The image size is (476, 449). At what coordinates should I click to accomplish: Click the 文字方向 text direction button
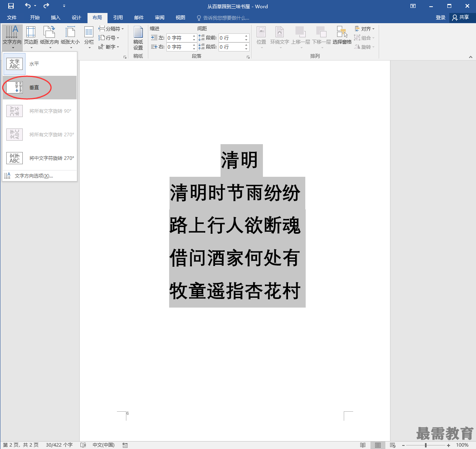coord(12,37)
